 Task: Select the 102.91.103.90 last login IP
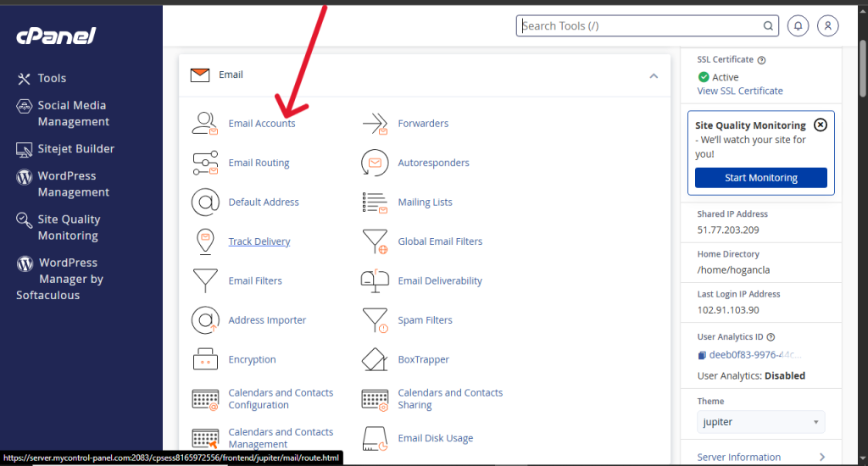(728, 310)
